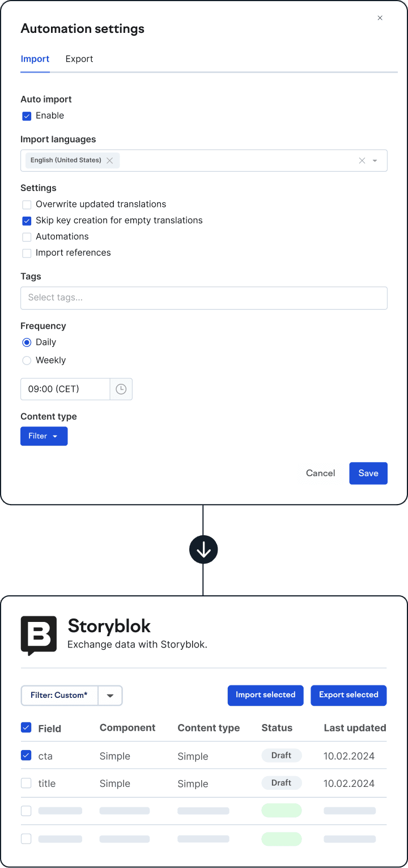
Task: Click the Select tags input field
Action: point(204,298)
